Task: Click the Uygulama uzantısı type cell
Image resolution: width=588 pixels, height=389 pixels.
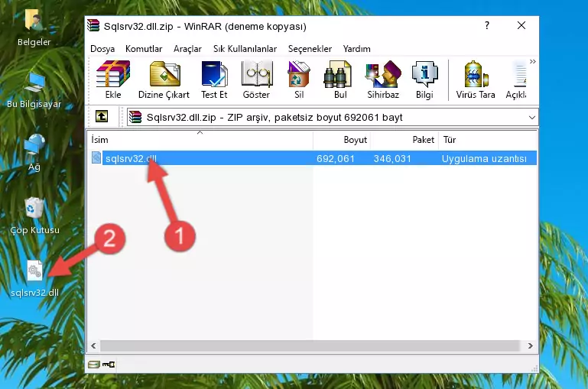Action: (484, 158)
